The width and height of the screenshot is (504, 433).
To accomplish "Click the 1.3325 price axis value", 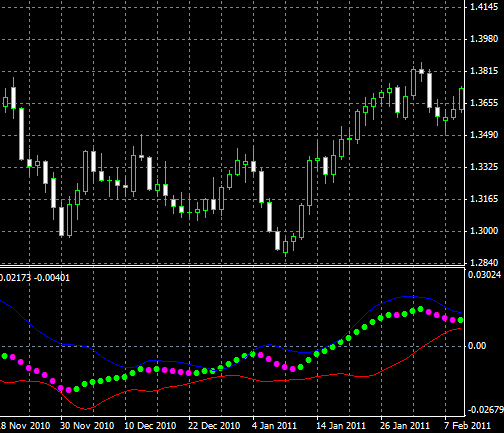I will point(484,167).
